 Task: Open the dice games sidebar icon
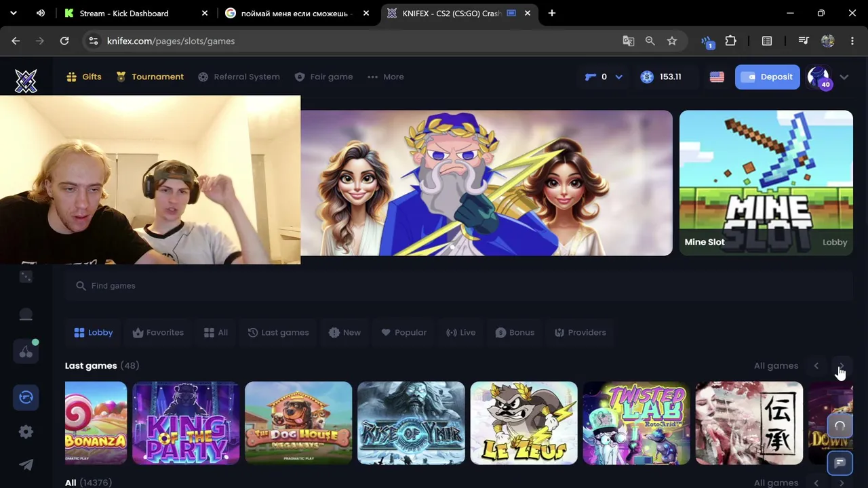(26, 277)
